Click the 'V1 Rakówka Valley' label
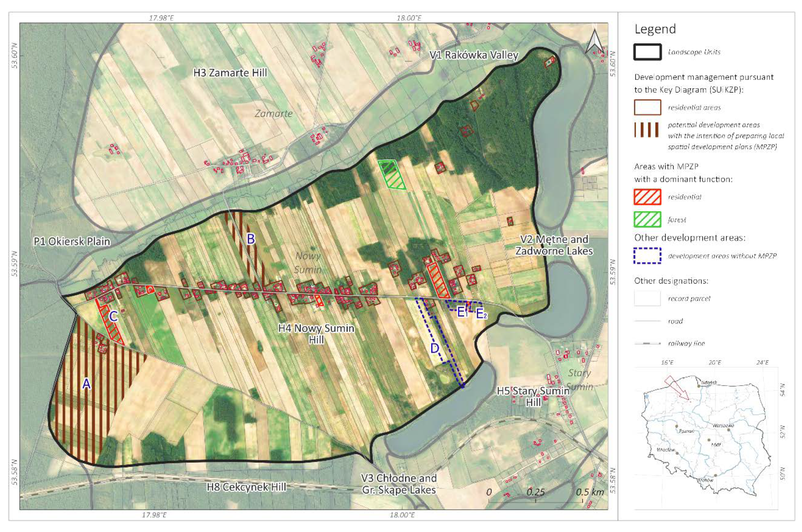This screenshot has width=802, height=532. pos(474,55)
